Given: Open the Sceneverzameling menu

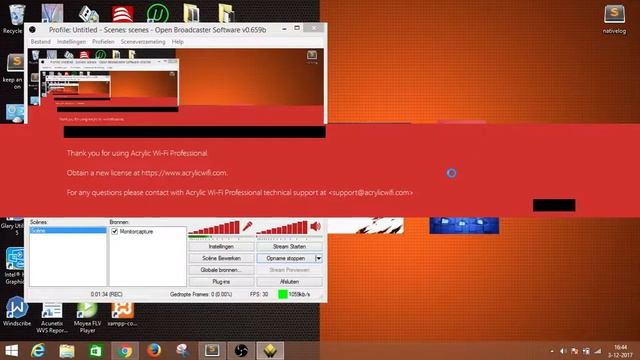Looking at the screenshot, I should point(143,42).
